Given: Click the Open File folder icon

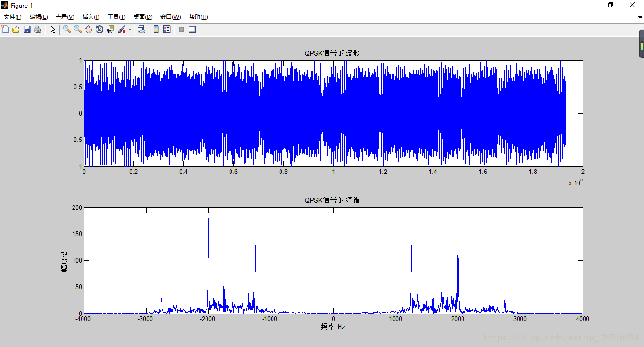Looking at the screenshot, I should click(x=16, y=29).
